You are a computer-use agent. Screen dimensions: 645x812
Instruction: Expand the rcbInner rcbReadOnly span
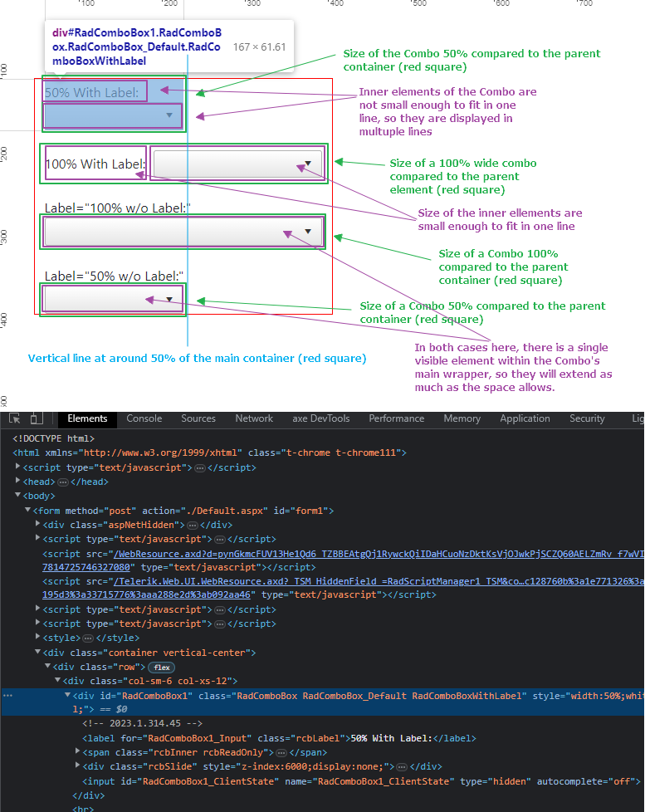(78, 751)
